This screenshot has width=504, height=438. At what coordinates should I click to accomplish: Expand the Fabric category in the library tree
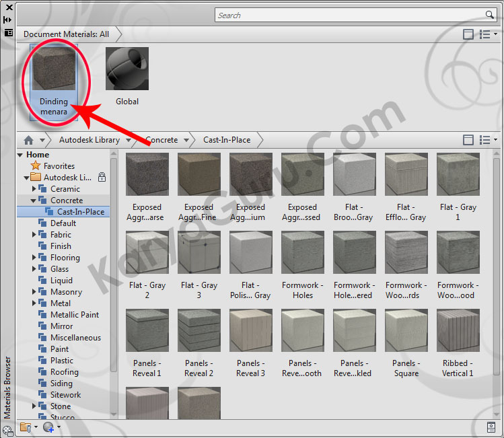(34, 235)
